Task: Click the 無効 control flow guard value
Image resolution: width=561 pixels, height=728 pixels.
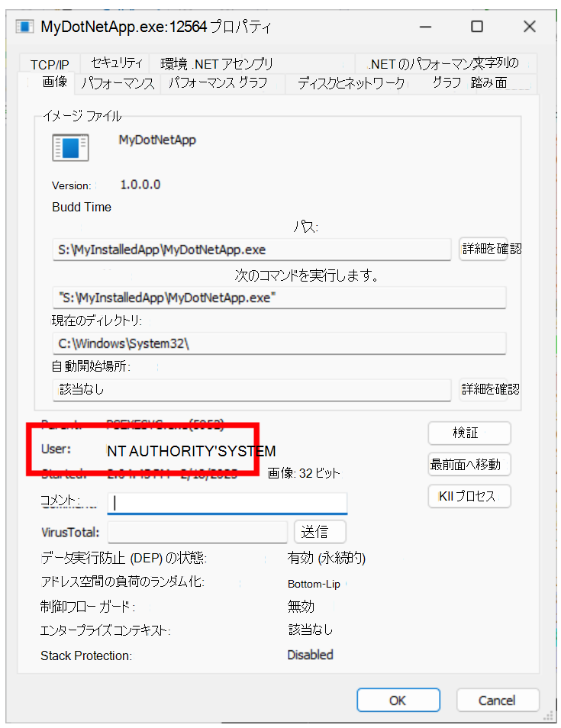Action: click(301, 606)
